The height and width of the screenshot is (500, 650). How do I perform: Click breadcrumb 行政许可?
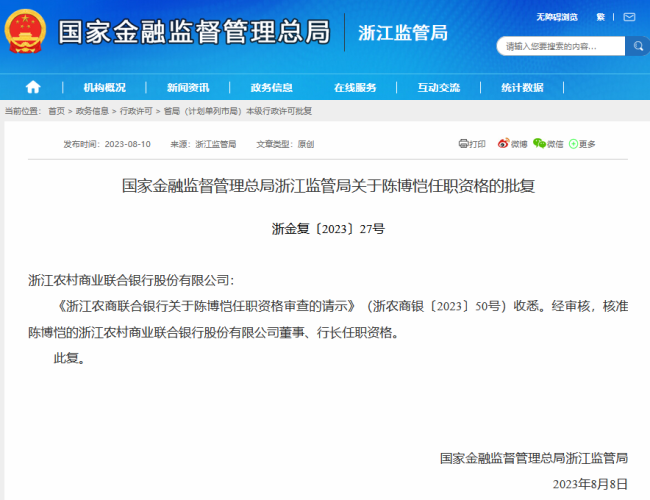point(136,111)
